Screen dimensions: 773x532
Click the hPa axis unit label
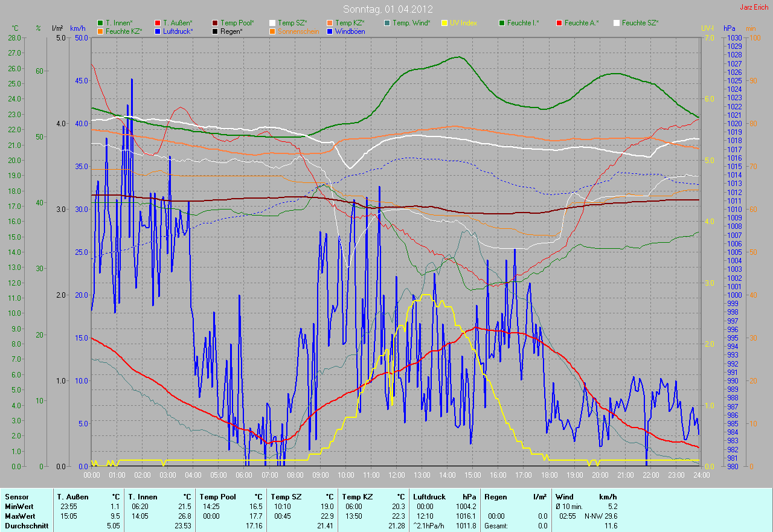[x=730, y=28]
